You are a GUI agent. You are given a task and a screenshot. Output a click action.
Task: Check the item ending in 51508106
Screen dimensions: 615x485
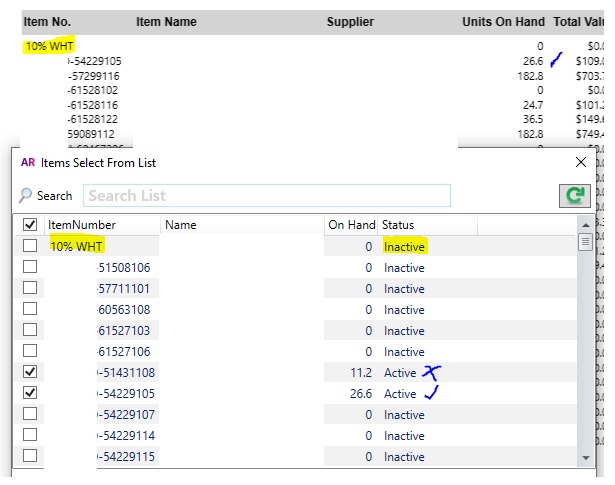(x=30, y=267)
